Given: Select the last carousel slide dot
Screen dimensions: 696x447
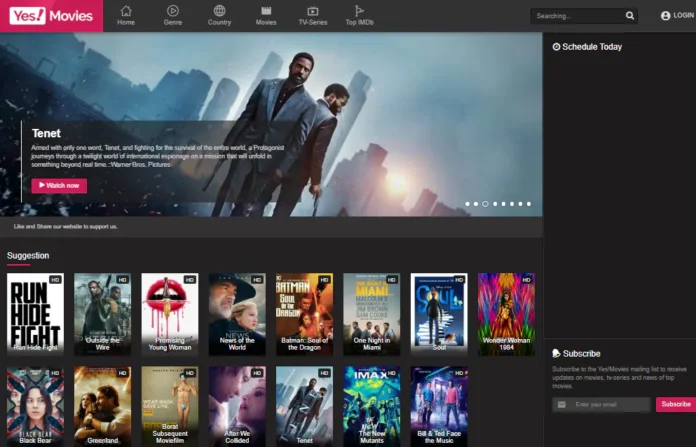Looking at the screenshot, I should 528,203.
